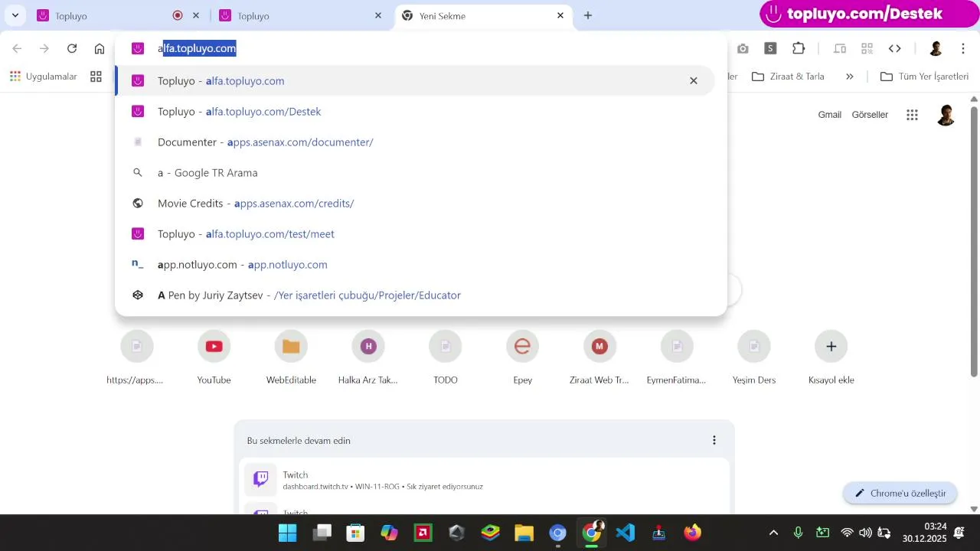This screenshot has width=980, height=551.
Task: Open the Gmail link
Action: pyautogui.click(x=830, y=115)
